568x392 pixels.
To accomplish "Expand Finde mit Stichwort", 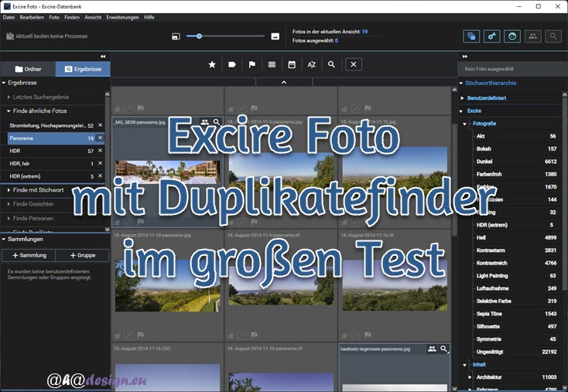I will 9,190.
